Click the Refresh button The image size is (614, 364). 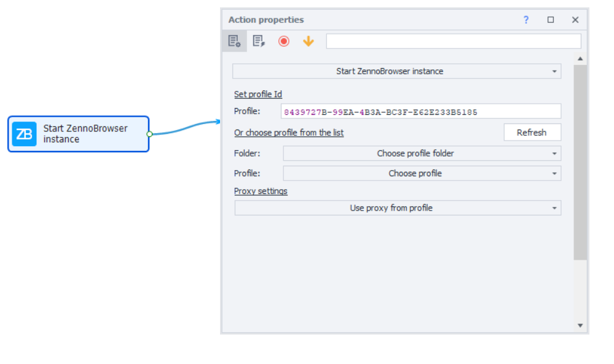tap(532, 133)
